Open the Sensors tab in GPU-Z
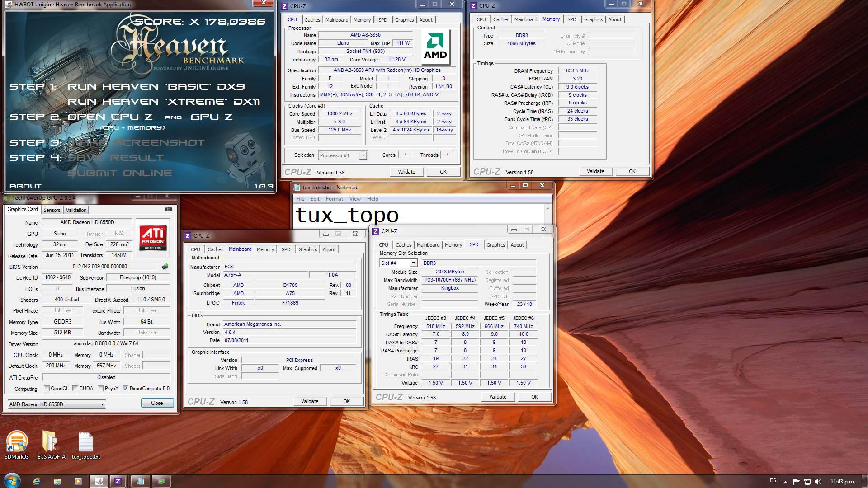 coord(52,210)
